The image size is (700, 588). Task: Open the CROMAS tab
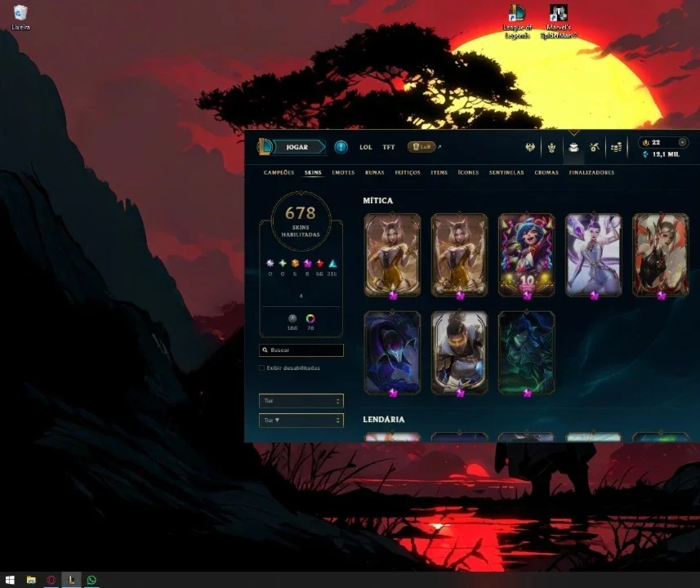pyautogui.click(x=546, y=172)
